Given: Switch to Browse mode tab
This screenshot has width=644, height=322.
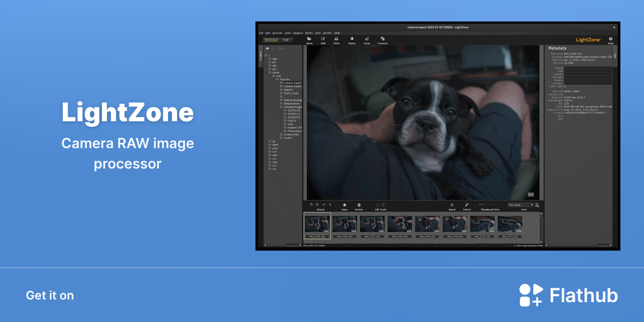Looking at the screenshot, I should (271, 40).
